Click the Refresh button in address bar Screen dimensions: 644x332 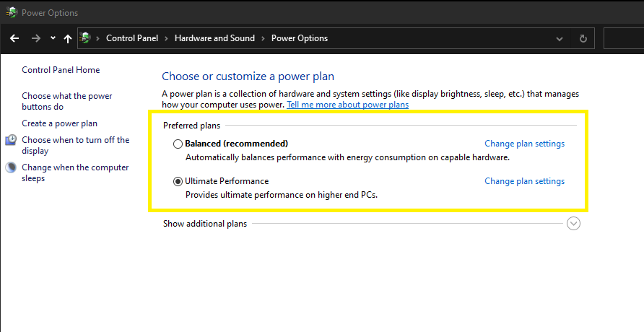point(583,38)
